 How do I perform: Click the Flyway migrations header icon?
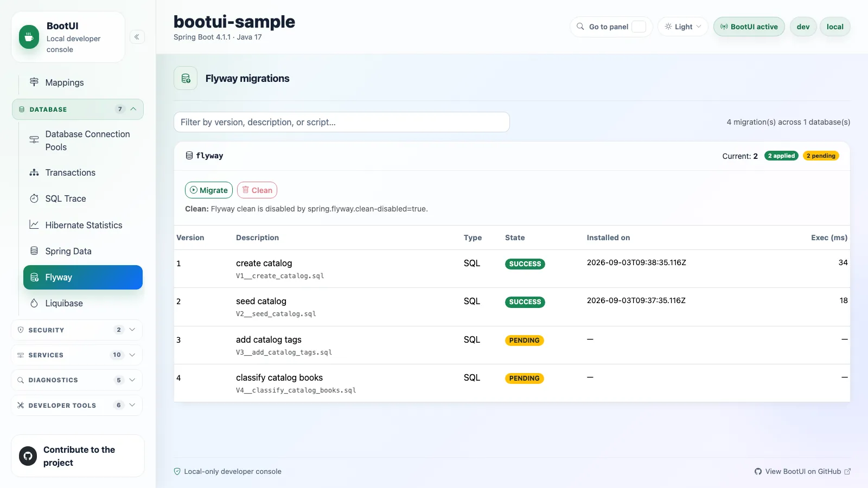click(x=186, y=79)
